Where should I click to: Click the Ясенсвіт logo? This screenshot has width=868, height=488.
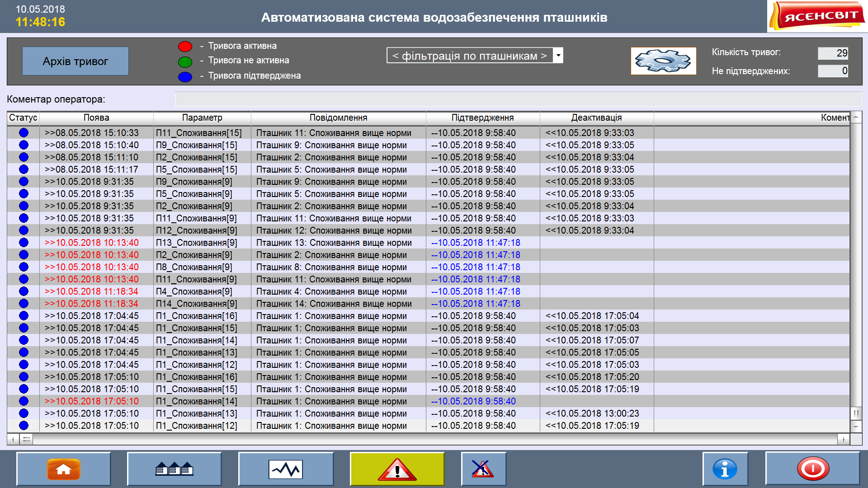coord(817,16)
